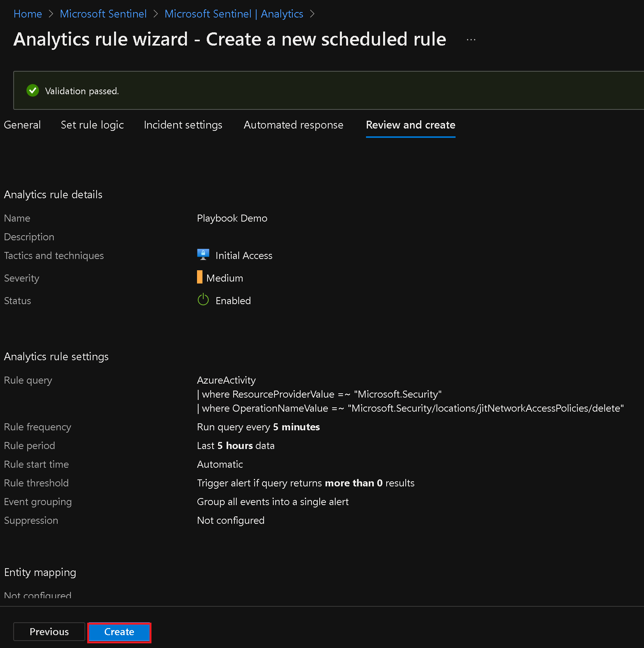644x648 pixels.
Task: Click the Initial Access tactic icon
Action: (x=203, y=255)
